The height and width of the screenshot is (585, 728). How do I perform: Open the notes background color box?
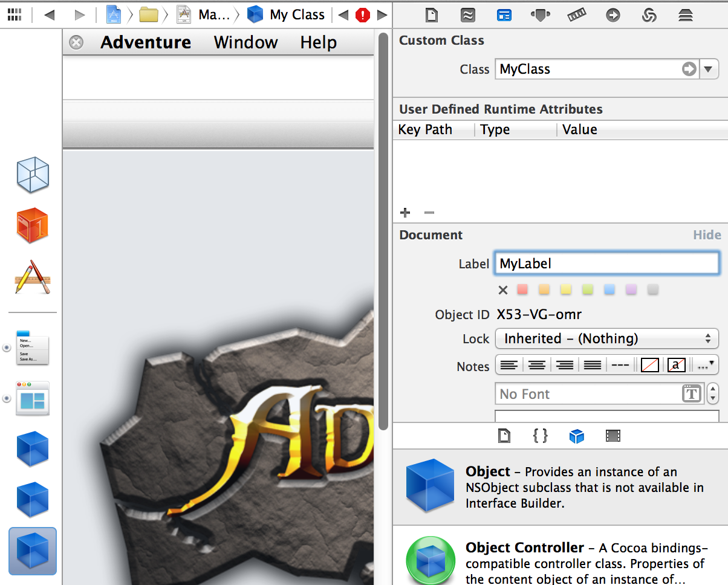click(x=649, y=365)
